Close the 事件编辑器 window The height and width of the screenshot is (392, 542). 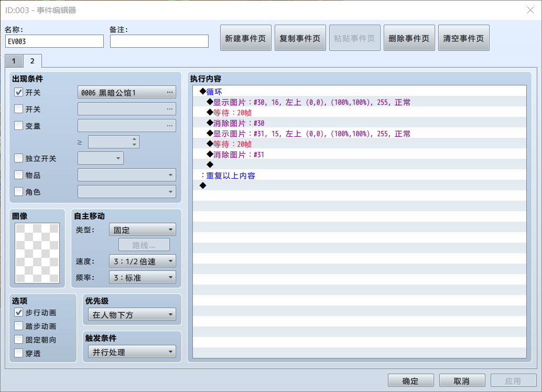coord(530,10)
